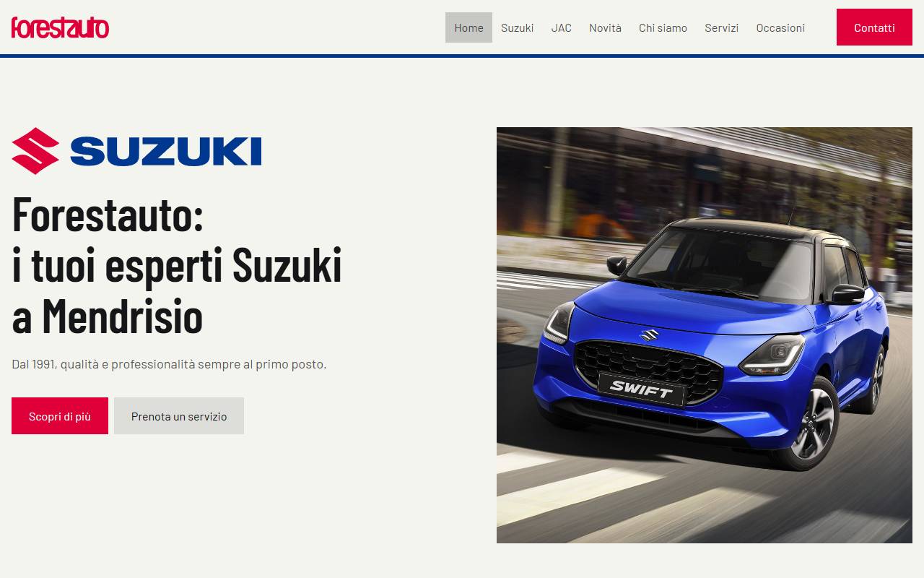Click the Scopri di più button
The image size is (924, 578).
pyautogui.click(x=60, y=416)
